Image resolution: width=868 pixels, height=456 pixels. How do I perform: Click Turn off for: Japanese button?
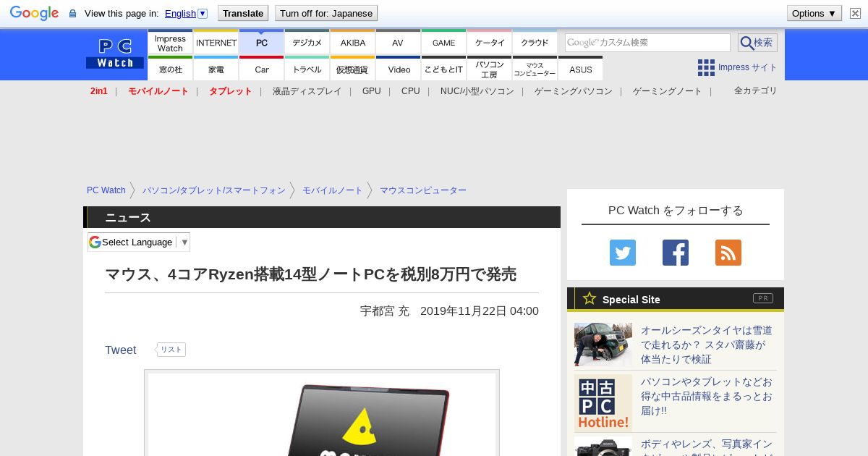pyautogui.click(x=326, y=13)
